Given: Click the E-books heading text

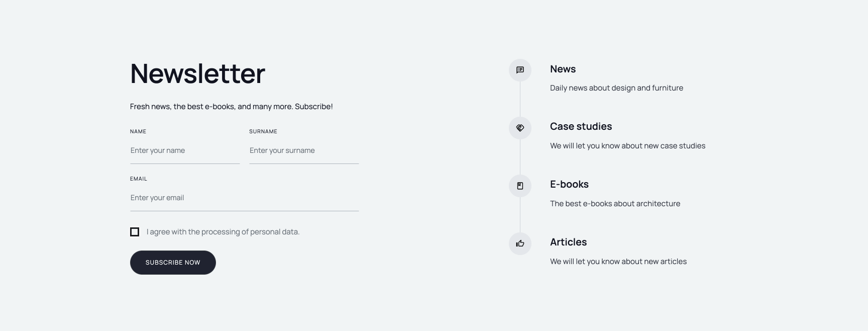Looking at the screenshot, I should coord(569,184).
